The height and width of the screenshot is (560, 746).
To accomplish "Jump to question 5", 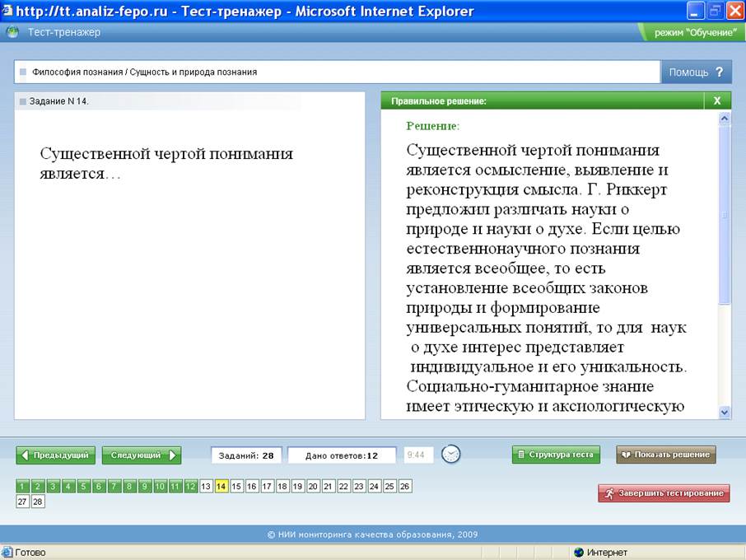I will (83, 486).
